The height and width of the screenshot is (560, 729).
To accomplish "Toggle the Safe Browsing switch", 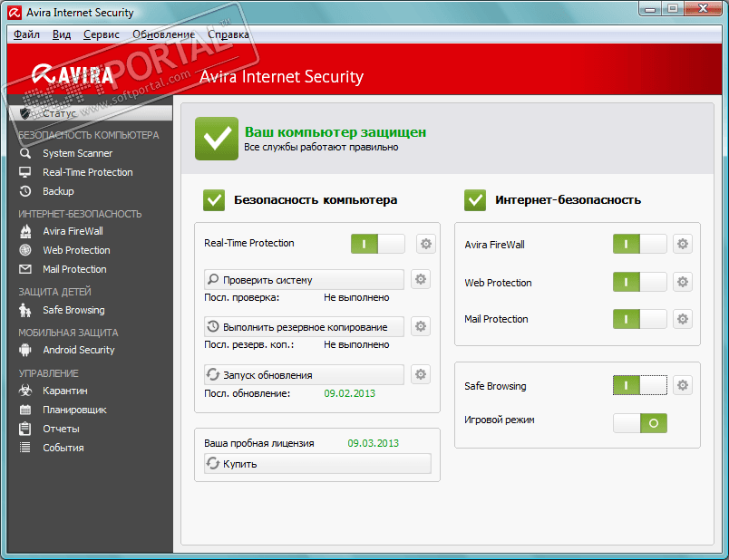I will [x=640, y=385].
